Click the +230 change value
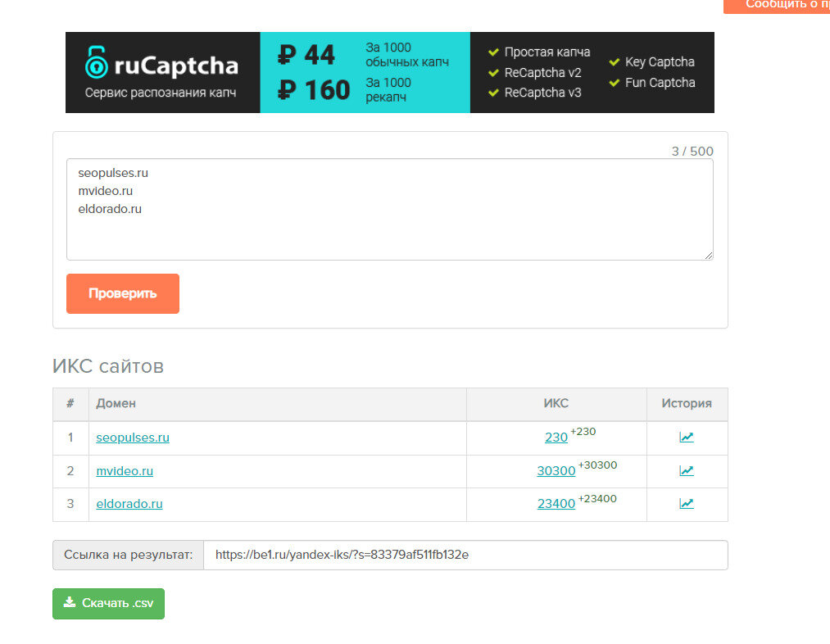This screenshot has height=644, width=830. 583,432
